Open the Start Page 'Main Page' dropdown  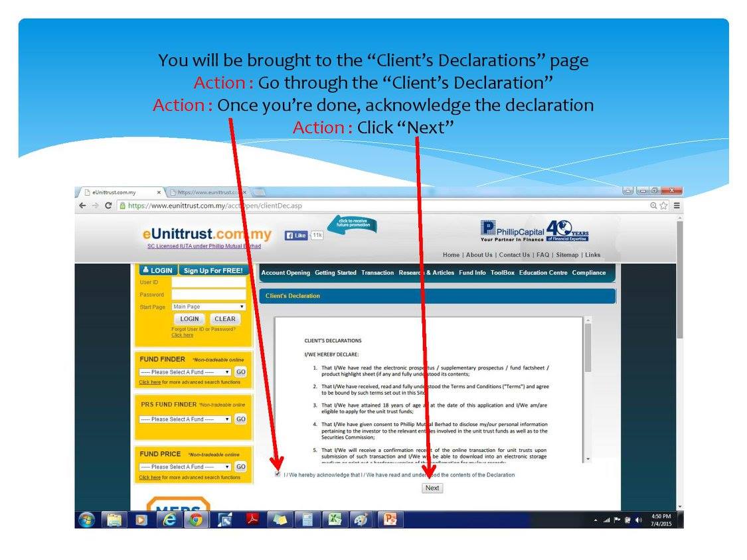pyautogui.click(x=208, y=307)
